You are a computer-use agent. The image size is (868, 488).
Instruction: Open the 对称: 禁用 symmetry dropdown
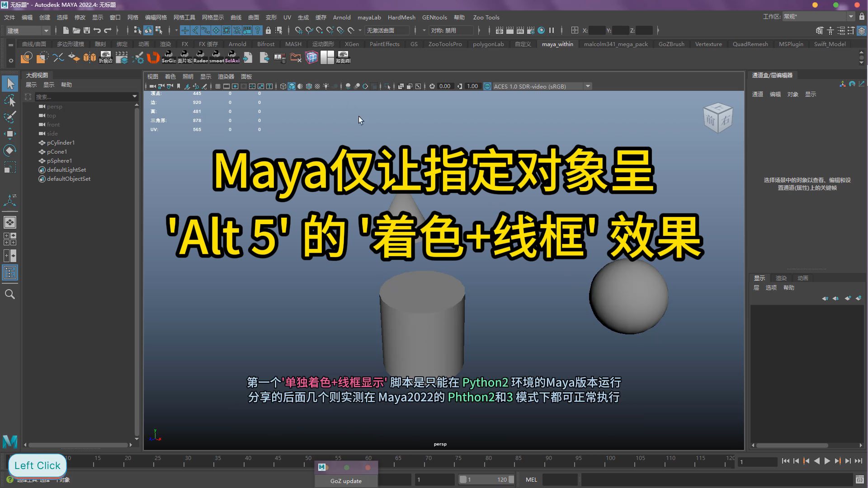click(x=452, y=30)
